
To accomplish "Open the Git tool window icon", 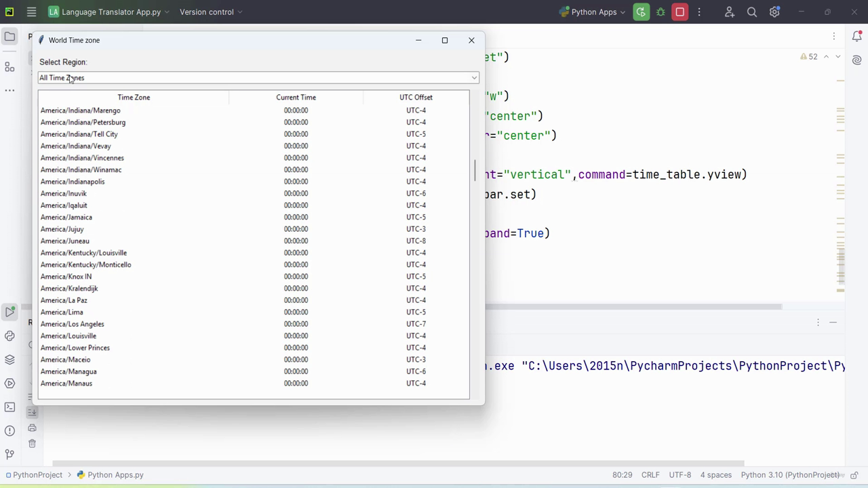I will (9, 454).
